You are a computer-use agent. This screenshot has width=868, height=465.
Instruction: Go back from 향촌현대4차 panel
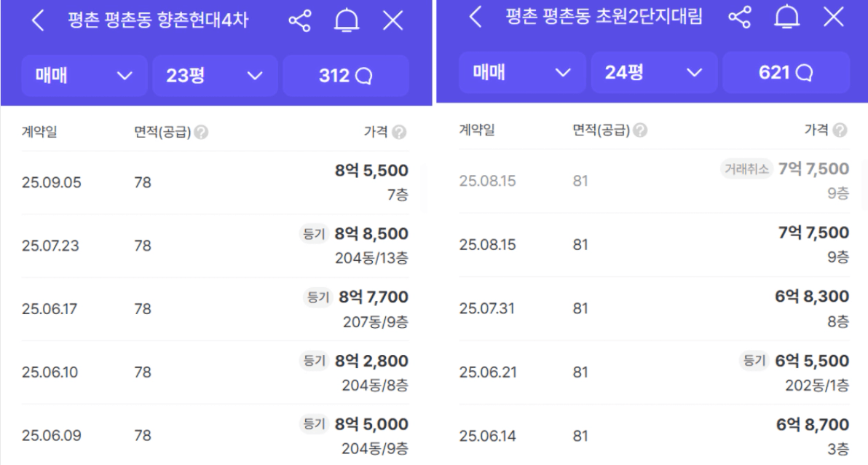pos(37,21)
